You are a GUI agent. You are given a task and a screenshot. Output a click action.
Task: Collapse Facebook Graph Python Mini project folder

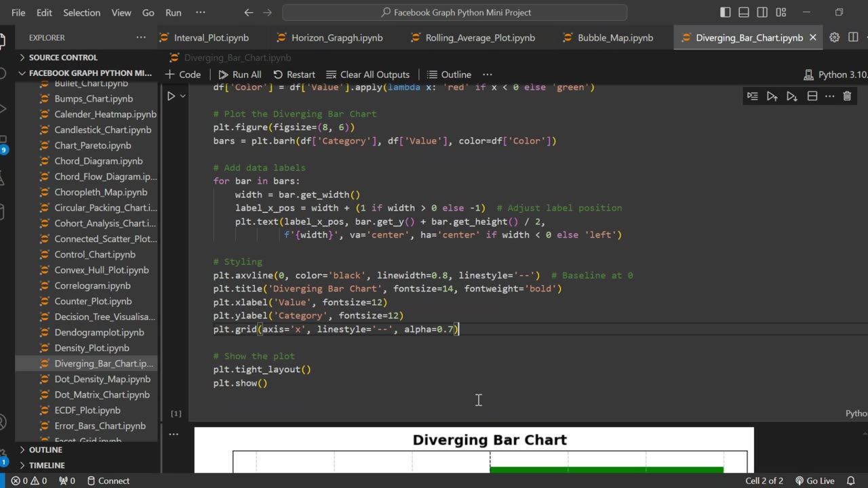(86, 73)
